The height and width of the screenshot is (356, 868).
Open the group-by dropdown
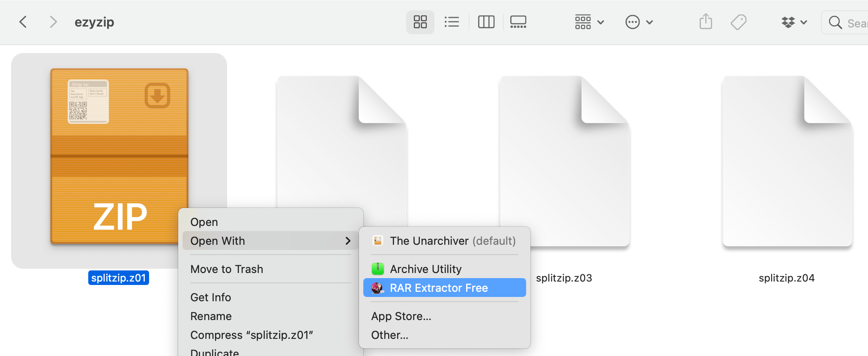pyautogui.click(x=589, y=22)
